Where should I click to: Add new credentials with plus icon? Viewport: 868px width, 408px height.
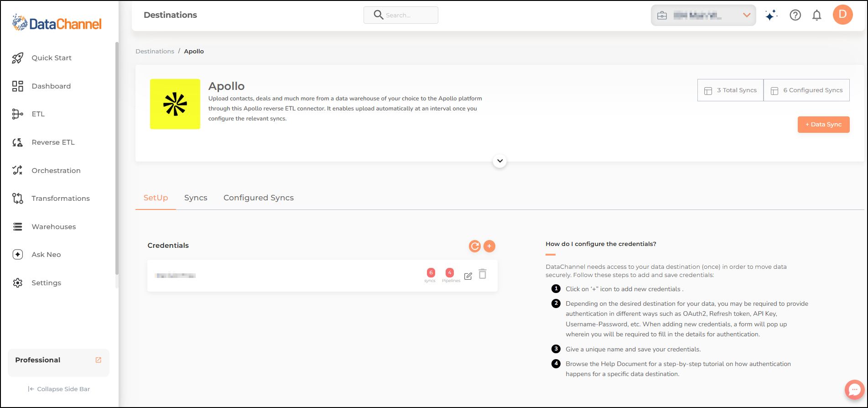coord(489,246)
